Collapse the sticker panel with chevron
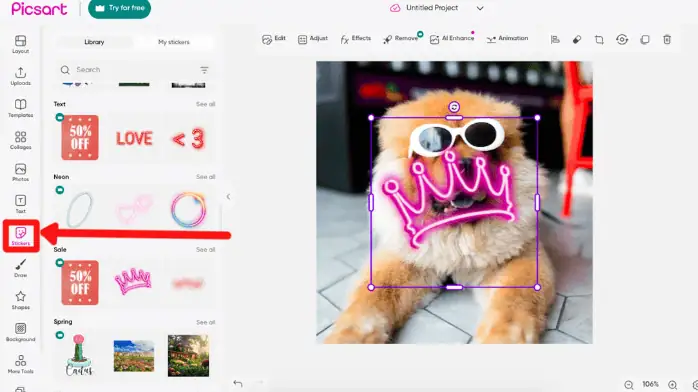Viewport: 698px width, 392px height. click(x=228, y=197)
